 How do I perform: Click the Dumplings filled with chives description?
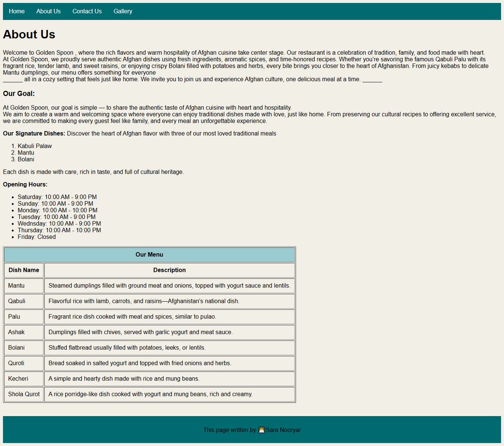point(170,333)
